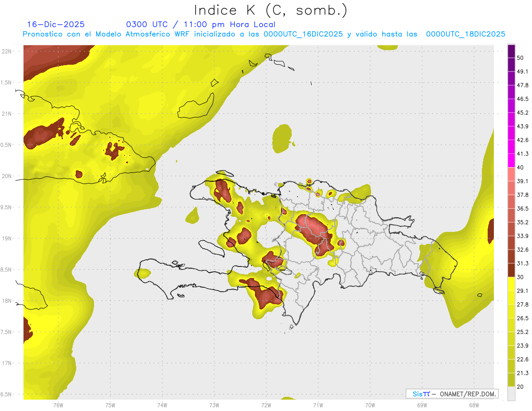Click the "Indice K (C, somb.)" title

click(270, 10)
